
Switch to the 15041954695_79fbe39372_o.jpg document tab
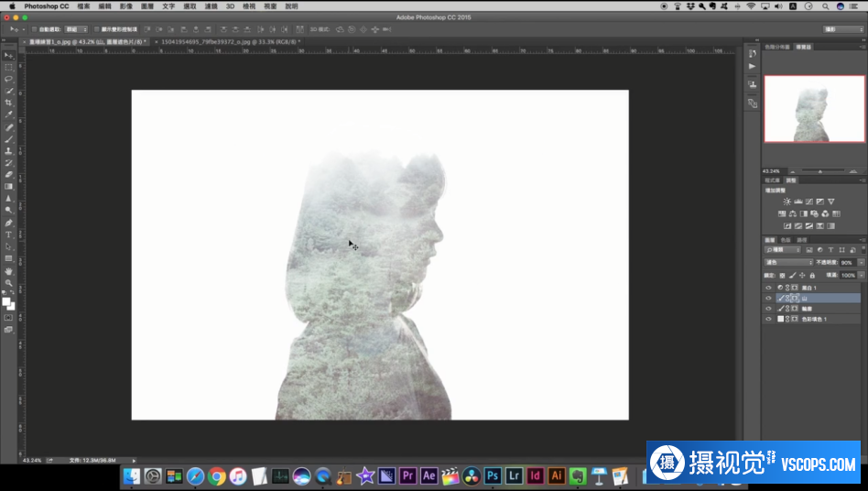pyautogui.click(x=231, y=41)
